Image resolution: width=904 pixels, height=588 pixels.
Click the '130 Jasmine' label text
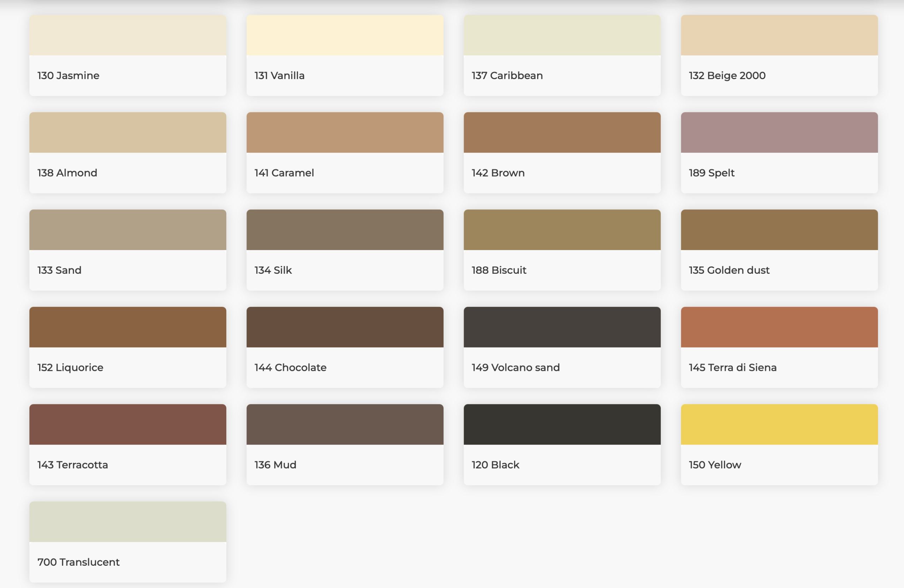(x=69, y=76)
